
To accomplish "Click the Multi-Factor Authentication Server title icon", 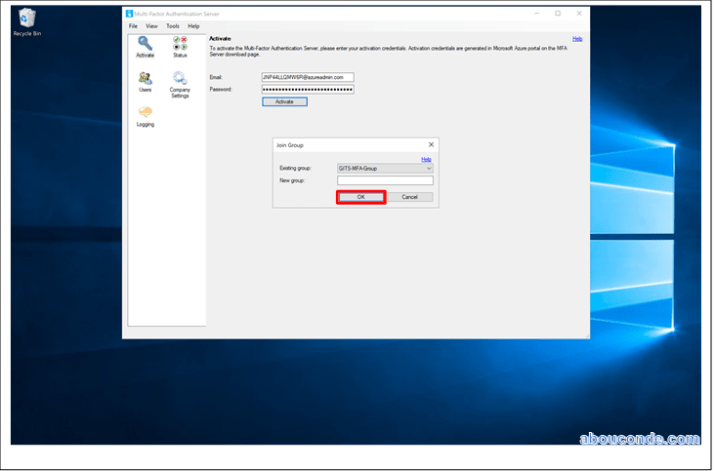I will [129, 13].
